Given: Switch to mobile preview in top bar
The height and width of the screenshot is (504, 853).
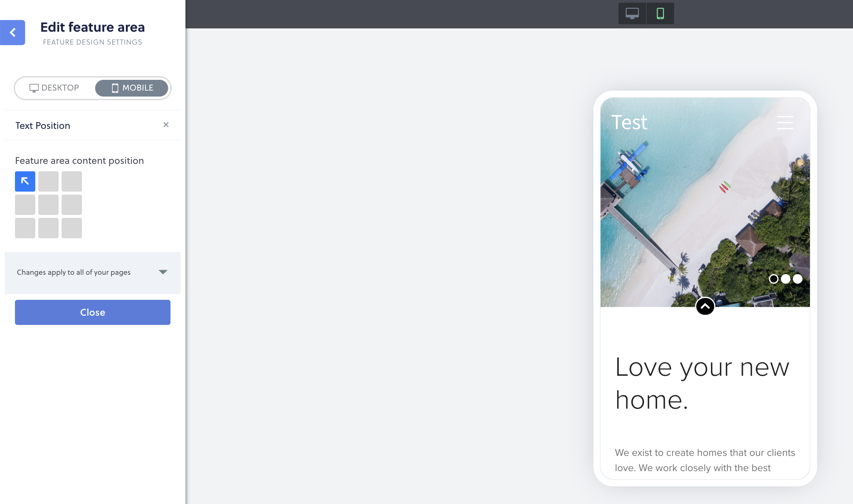Looking at the screenshot, I should 660,13.
